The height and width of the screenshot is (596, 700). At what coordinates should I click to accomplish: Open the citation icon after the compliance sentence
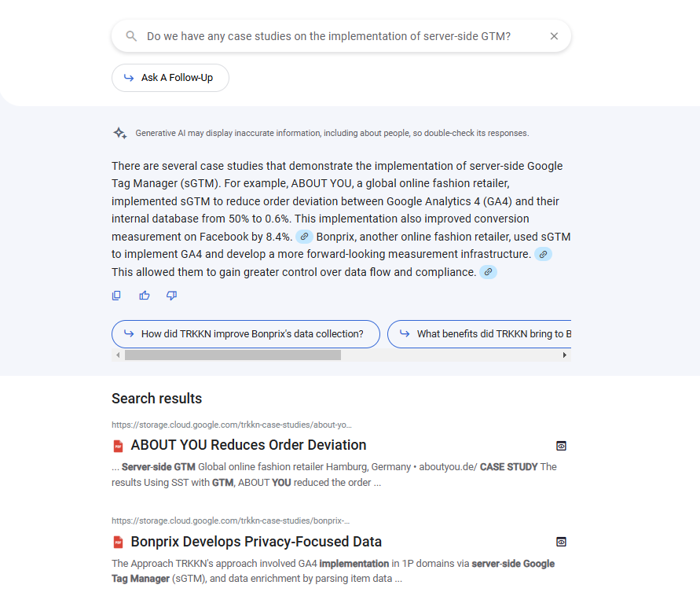coord(488,271)
